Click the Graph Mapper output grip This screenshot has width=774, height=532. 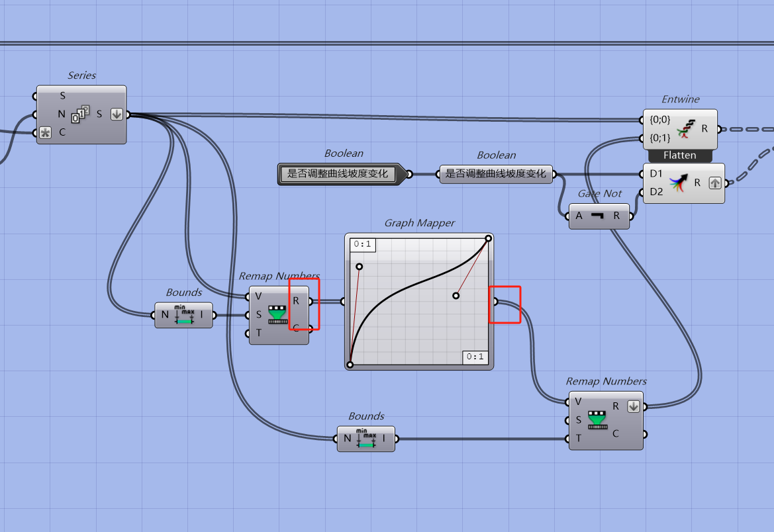pyautogui.click(x=495, y=301)
